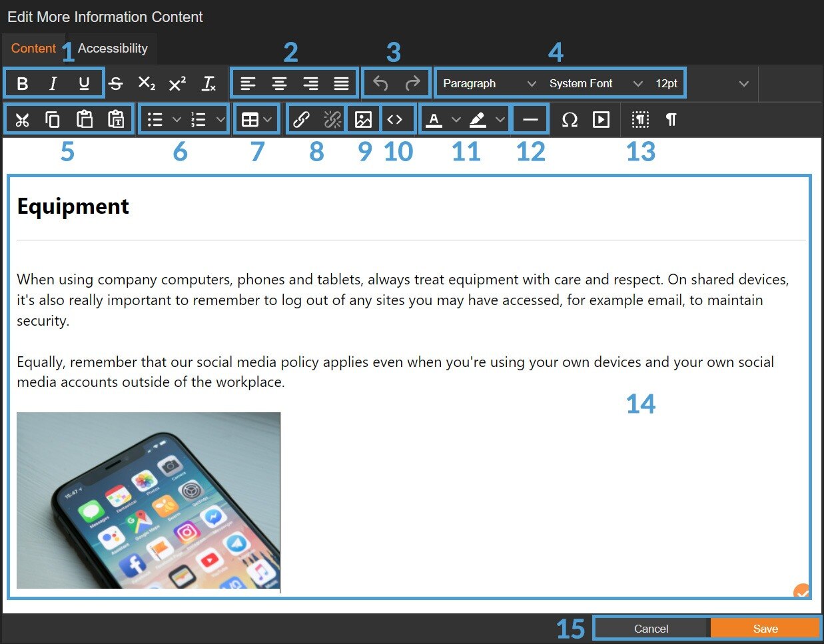The image size is (824, 644).
Task: Open the Paragraph format dropdown
Action: (489, 83)
